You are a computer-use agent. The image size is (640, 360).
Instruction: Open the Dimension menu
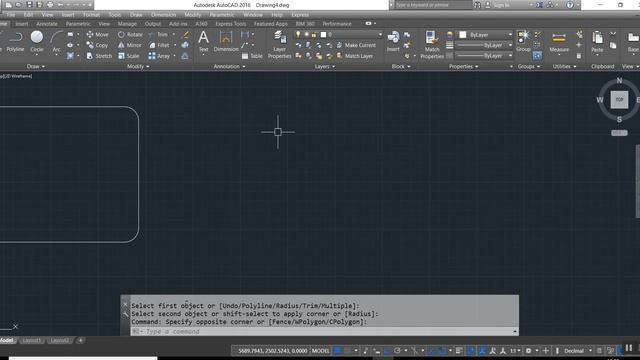point(163,15)
